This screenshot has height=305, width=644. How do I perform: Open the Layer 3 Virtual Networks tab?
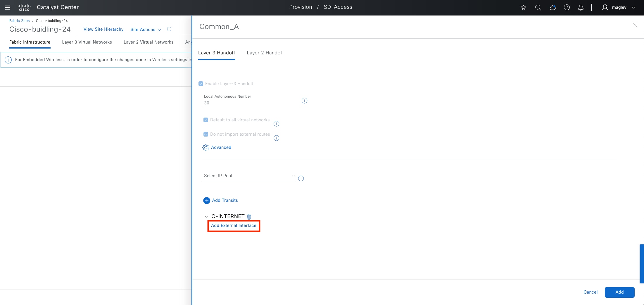(87, 42)
